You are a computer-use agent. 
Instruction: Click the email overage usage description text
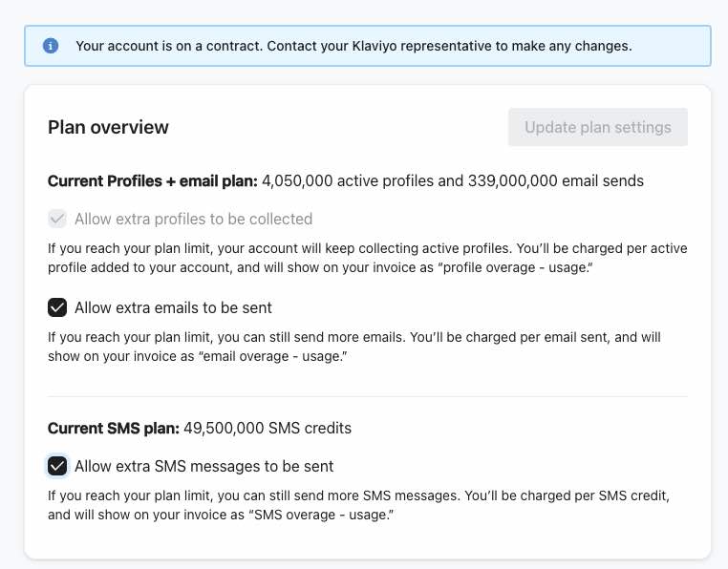coord(353,347)
